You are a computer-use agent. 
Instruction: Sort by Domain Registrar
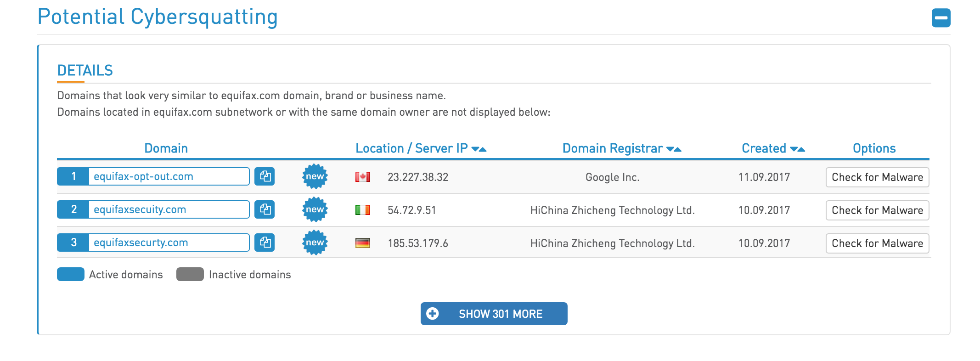click(x=674, y=149)
